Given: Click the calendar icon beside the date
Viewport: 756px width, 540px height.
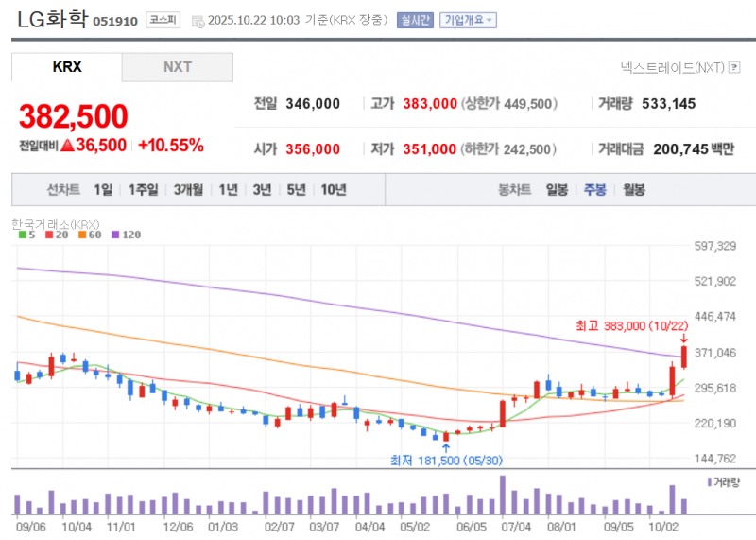Looking at the screenshot, I should (x=197, y=20).
